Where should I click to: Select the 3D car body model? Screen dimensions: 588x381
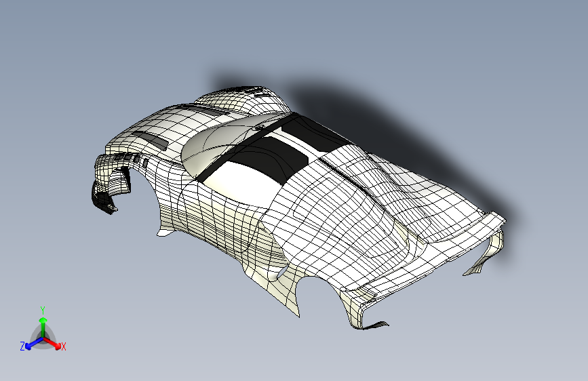[x=299, y=207]
